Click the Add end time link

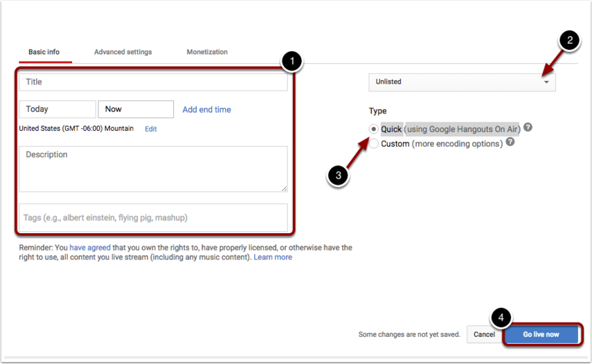tap(206, 110)
